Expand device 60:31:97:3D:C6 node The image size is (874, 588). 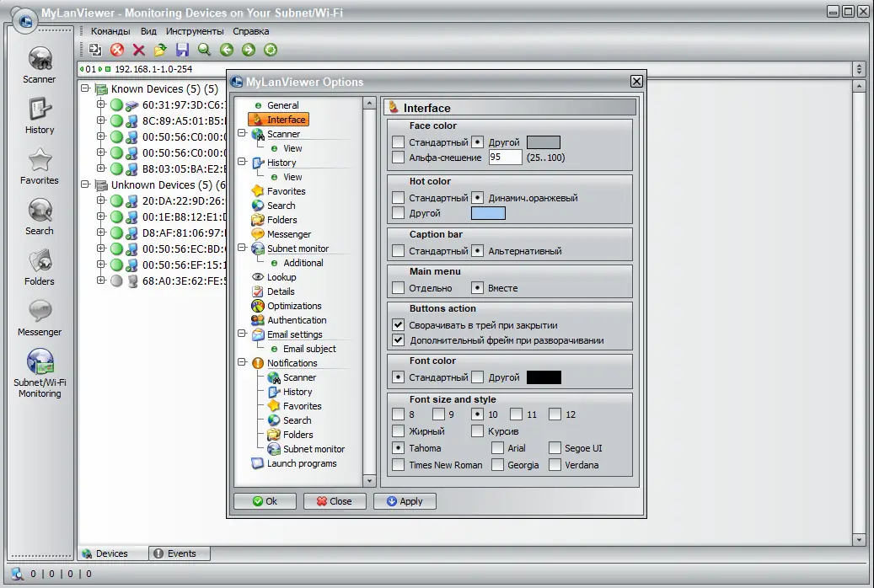coord(101,104)
